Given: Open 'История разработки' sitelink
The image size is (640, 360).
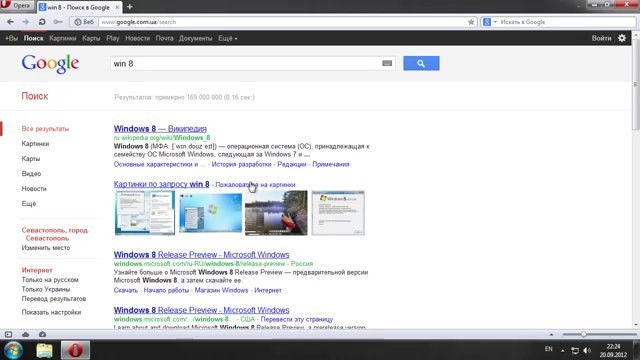Looking at the screenshot, I should [241, 164].
